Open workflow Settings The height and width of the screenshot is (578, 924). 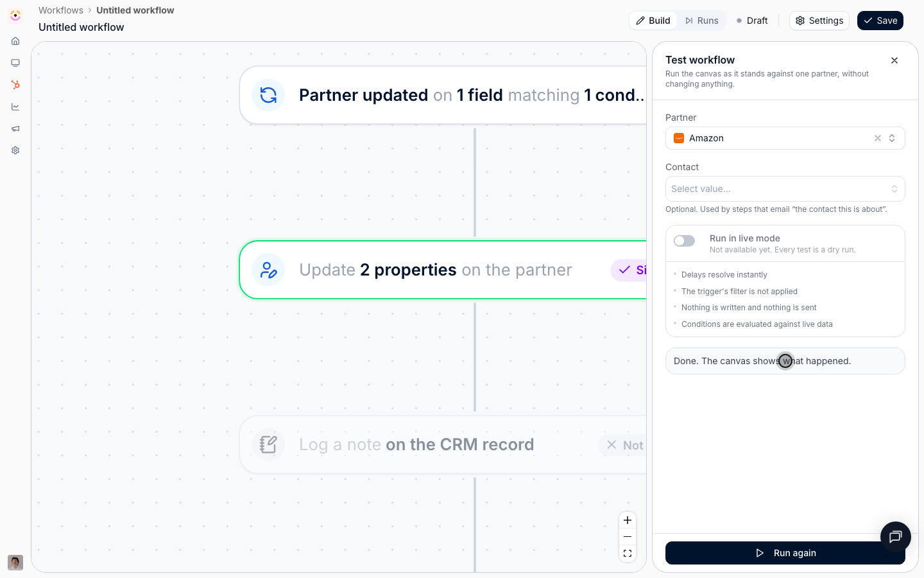click(x=819, y=21)
